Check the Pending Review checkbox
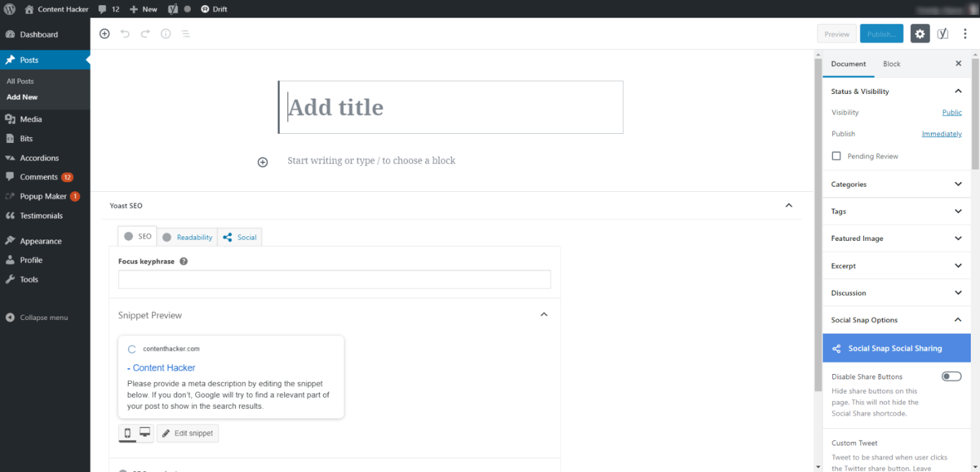Viewport: 980px width, 472px height. coord(836,156)
